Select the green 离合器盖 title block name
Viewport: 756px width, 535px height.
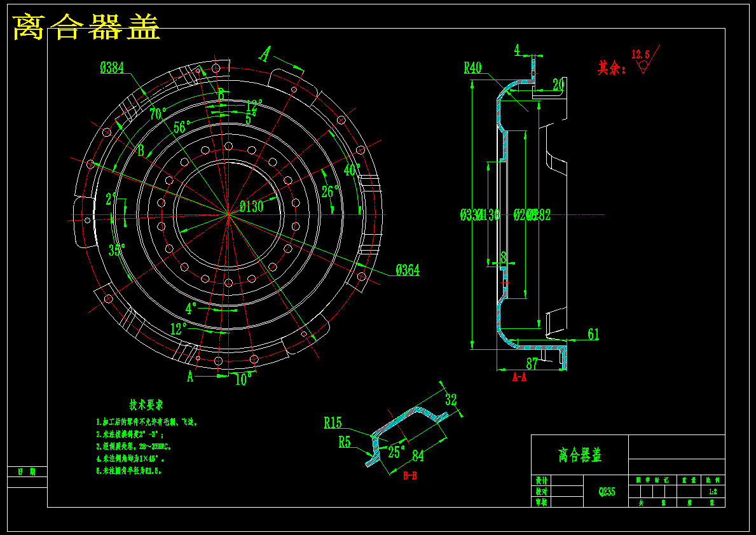(x=580, y=454)
